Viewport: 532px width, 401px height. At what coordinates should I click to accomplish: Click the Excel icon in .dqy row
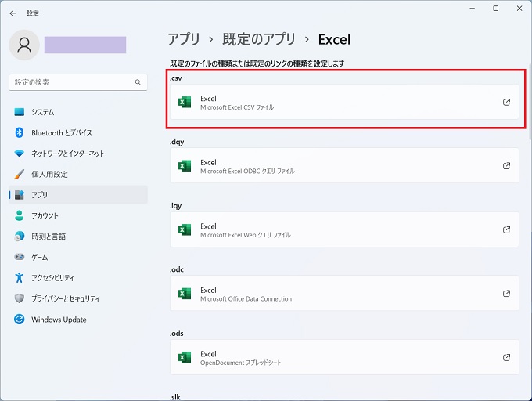coord(185,166)
